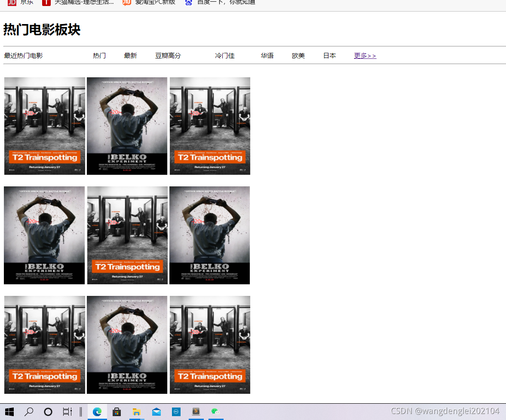Open WeChat from the taskbar
The image size is (506, 420).
click(215, 411)
